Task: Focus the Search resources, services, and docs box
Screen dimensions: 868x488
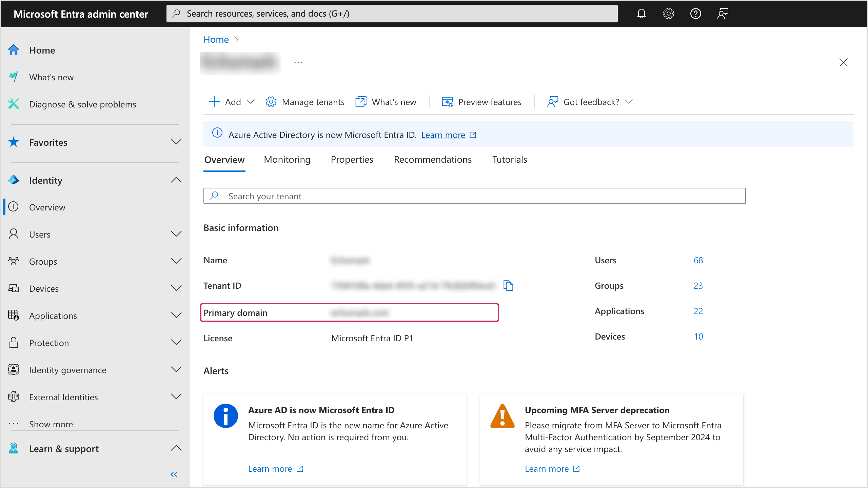Action: [392, 14]
